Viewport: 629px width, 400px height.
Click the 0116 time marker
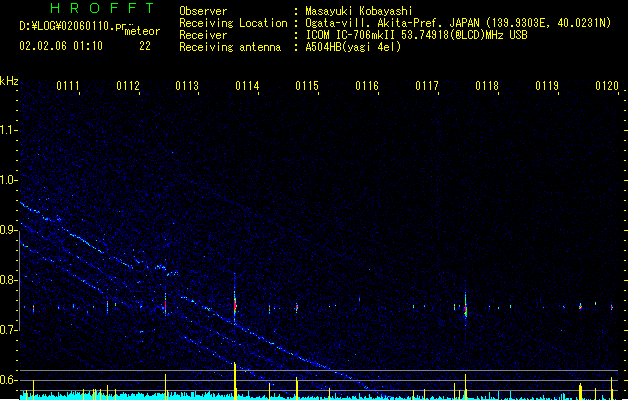pyautogui.click(x=367, y=86)
